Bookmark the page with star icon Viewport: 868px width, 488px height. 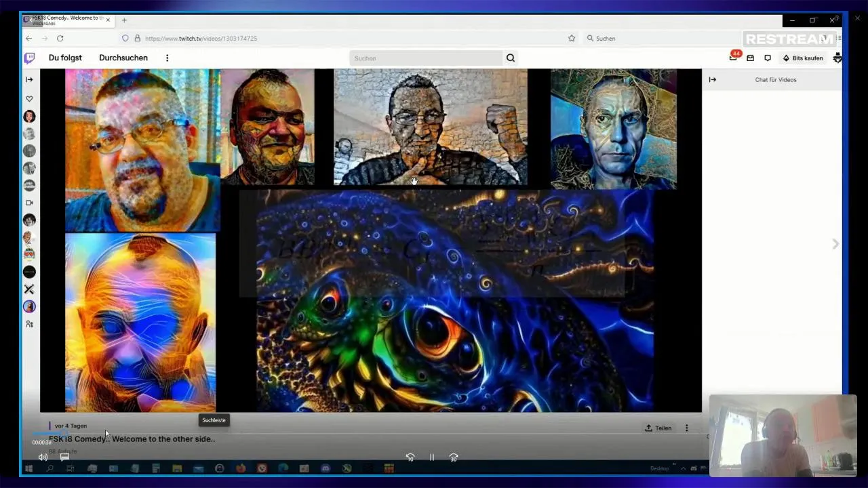click(572, 39)
